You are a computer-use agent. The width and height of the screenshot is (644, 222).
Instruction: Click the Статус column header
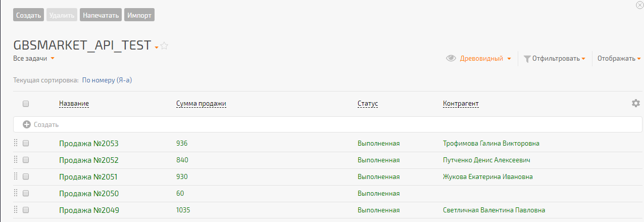click(368, 104)
